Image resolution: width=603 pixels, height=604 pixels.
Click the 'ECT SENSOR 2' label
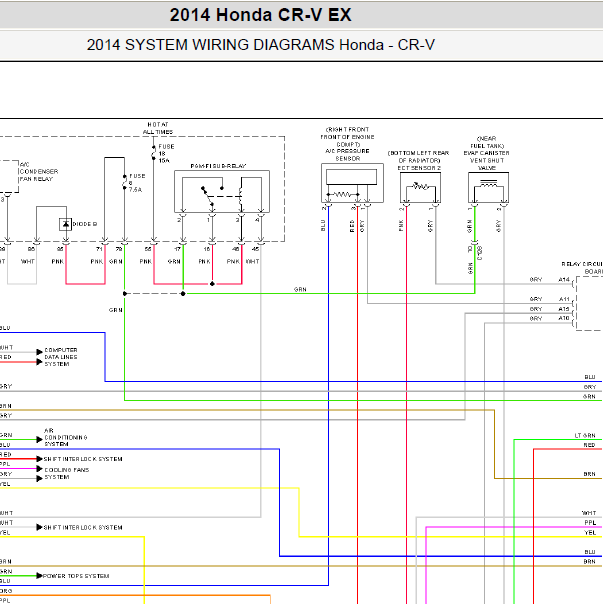pos(419,168)
